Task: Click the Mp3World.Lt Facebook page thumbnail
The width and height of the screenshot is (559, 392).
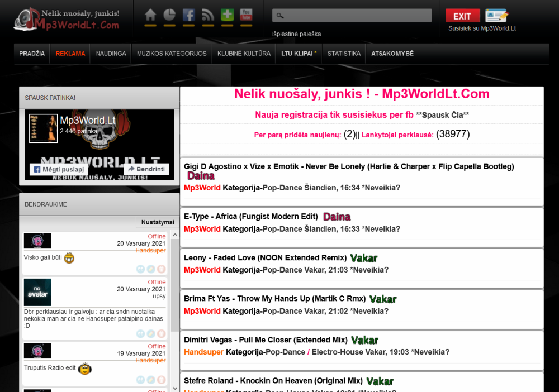Action: point(43,128)
